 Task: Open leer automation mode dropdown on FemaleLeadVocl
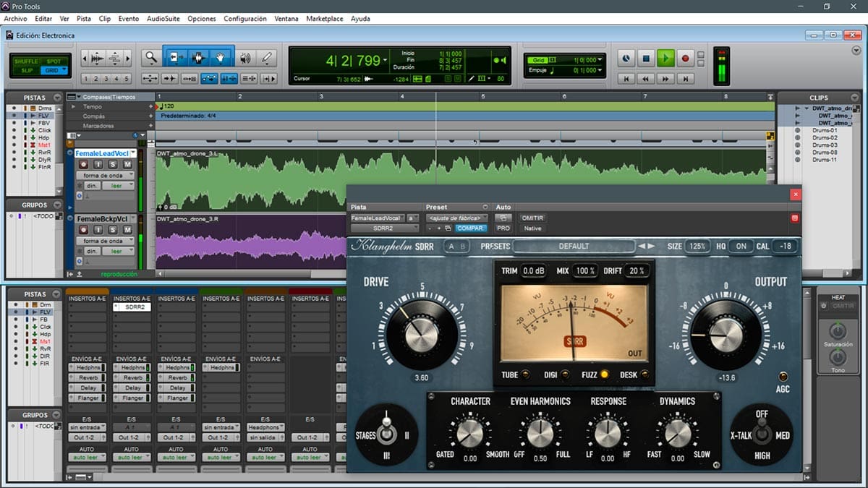[x=118, y=186]
